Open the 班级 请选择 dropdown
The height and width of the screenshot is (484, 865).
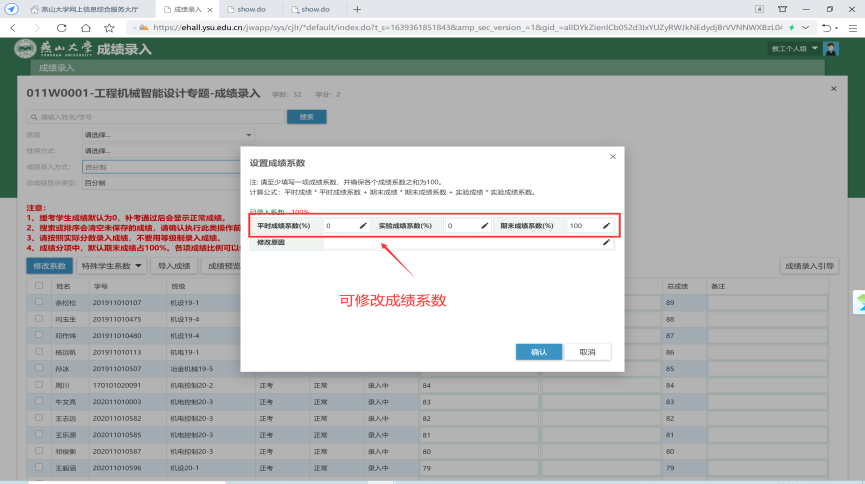167,134
